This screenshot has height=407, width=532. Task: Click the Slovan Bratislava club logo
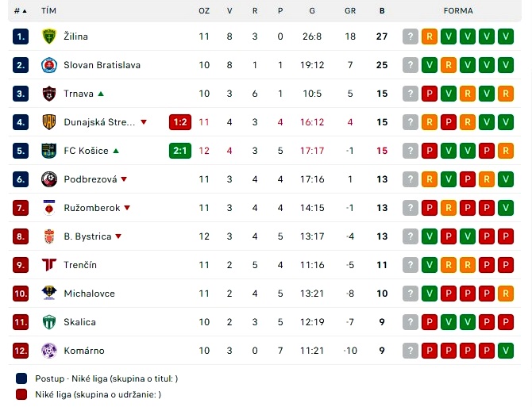click(49, 65)
